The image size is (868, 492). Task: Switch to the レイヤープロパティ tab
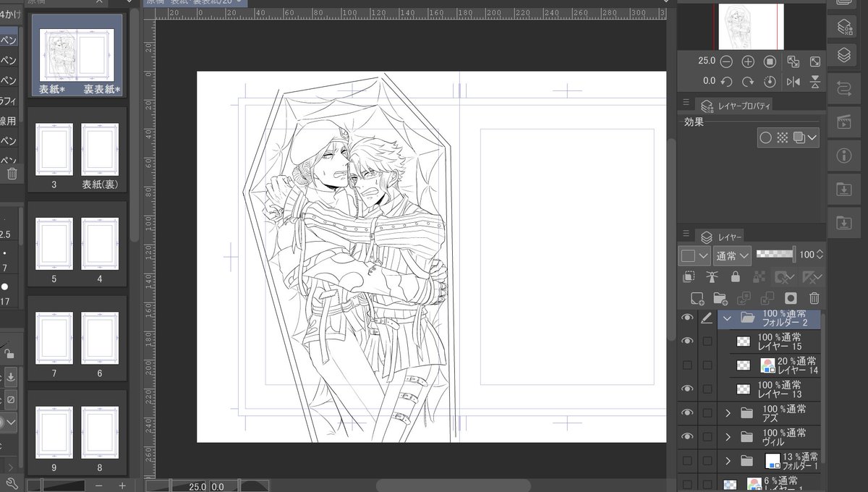735,105
